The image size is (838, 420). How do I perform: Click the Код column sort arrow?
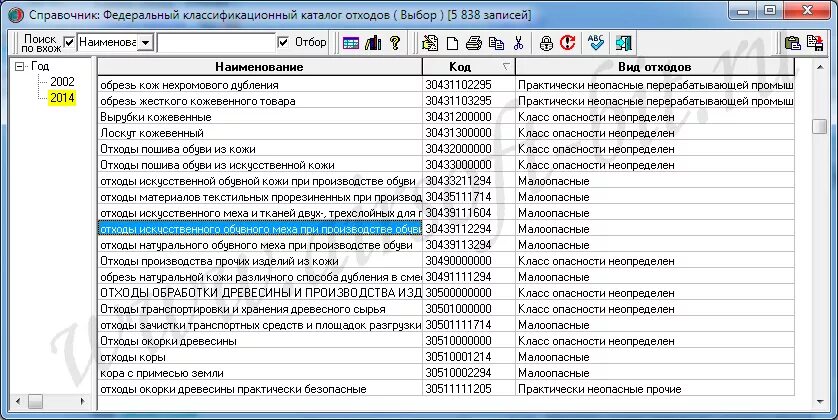click(x=506, y=67)
